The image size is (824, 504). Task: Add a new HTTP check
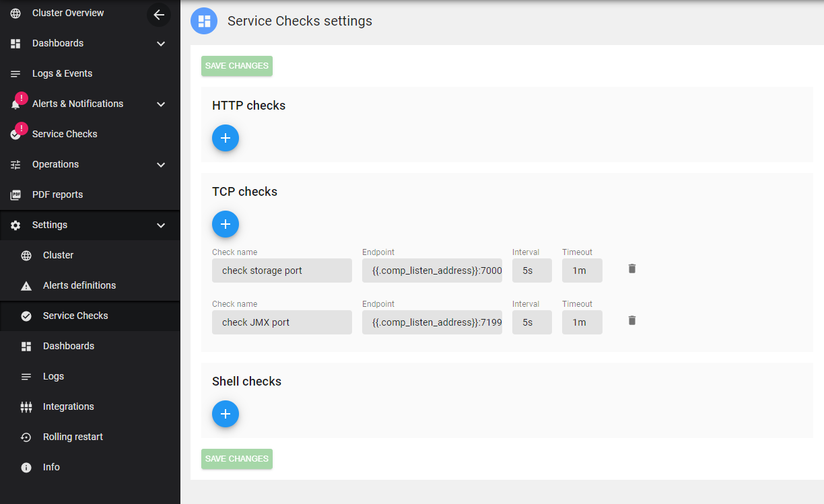pos(226,138)
